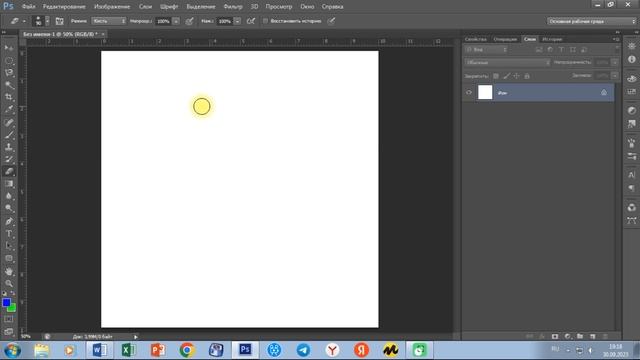The height and width of the screenshot is (360, 640).
Task: Toggle lock position icon
Action: 516,76
